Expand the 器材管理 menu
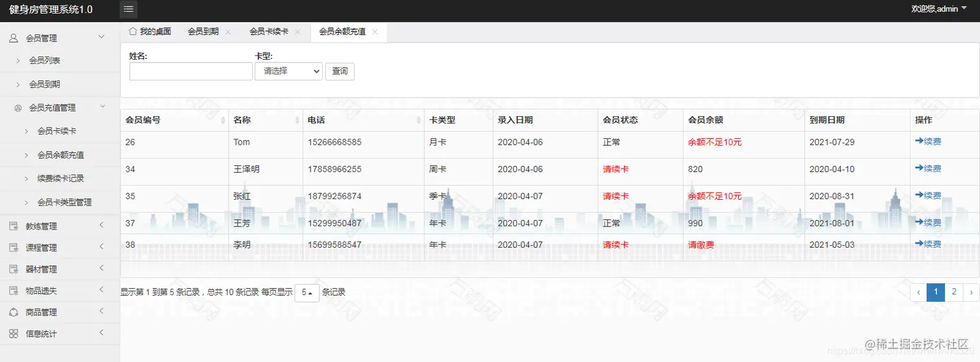 click(102, 268)
